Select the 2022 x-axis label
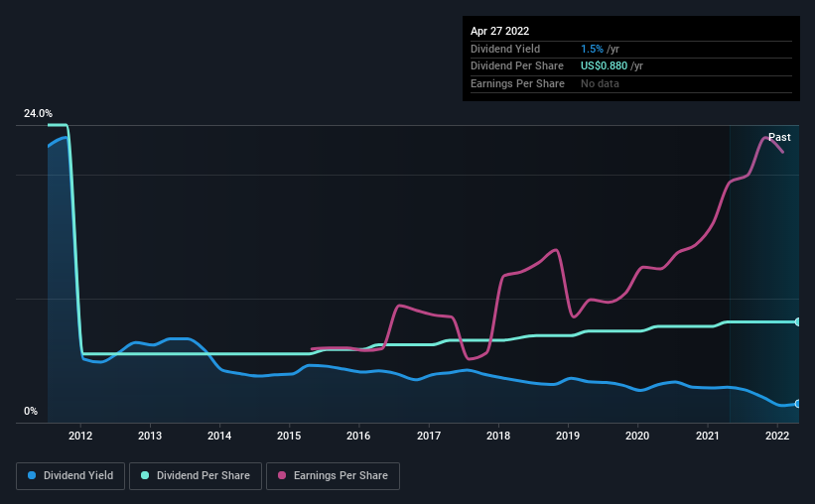Screen dimensions: 815x504 coord(777,436)
